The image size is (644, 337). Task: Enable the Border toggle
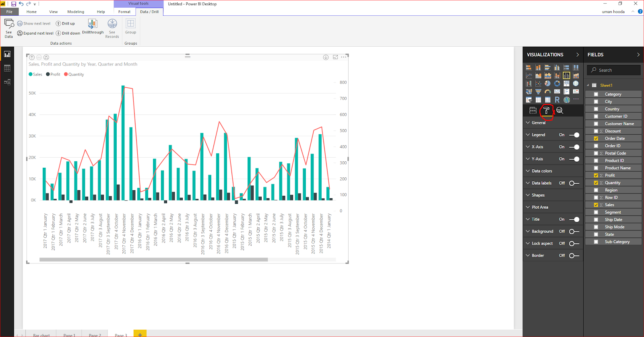574,255
